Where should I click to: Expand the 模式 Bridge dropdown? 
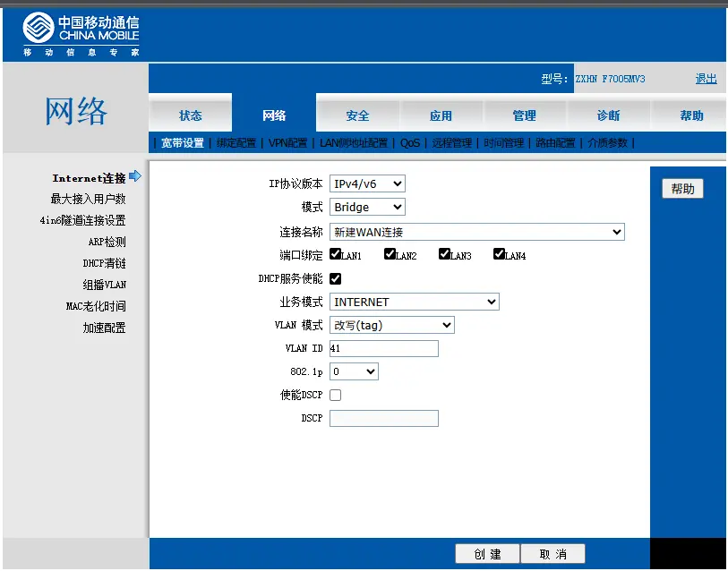tap(367, 207)
